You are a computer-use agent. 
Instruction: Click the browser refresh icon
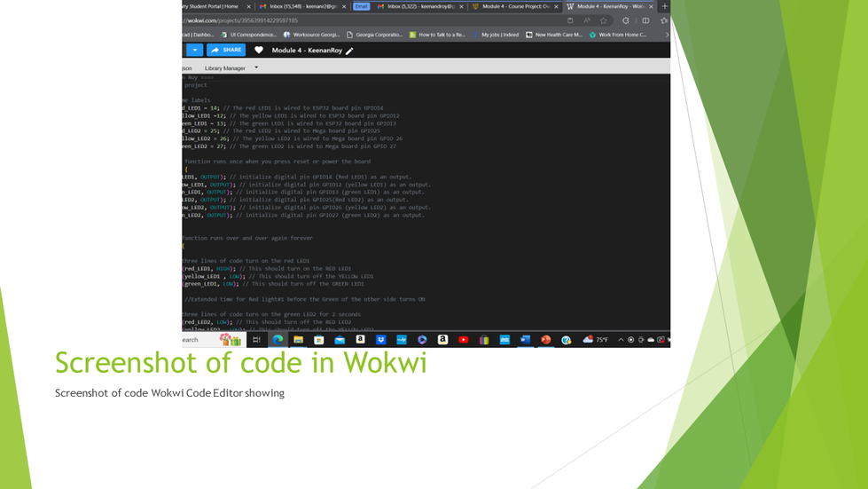click(x=626, y=20)
